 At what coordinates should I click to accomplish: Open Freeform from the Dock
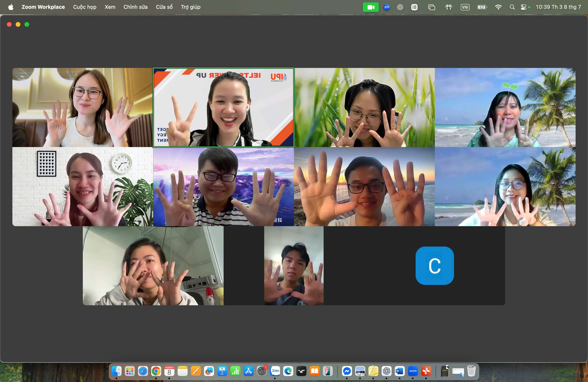[209, 371]
